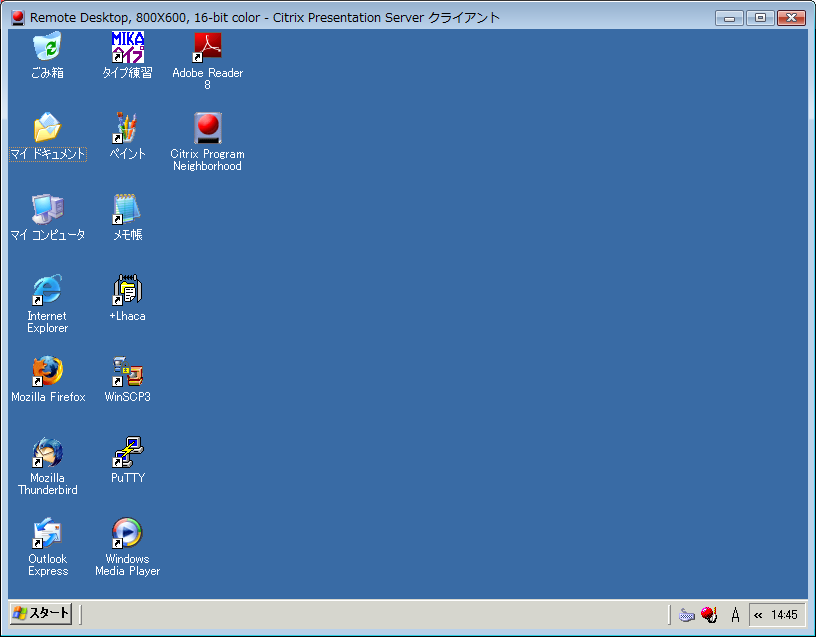Open the スタート menu

tap(41, 614)
